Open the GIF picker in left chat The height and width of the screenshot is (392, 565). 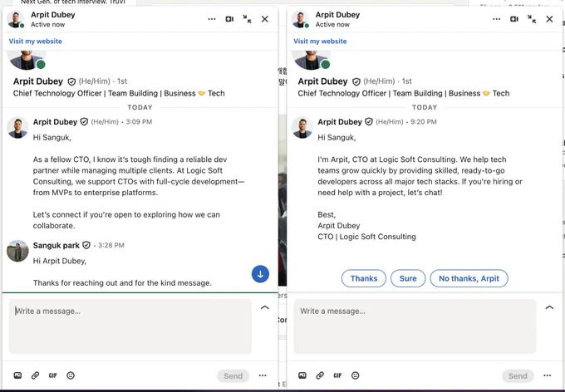pyautogui.click(x=53, y=375)
